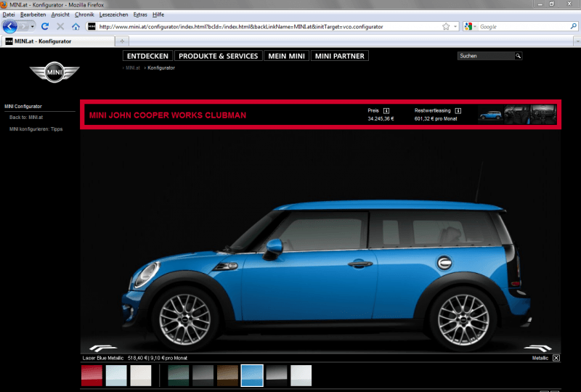Reload the page with the refresh icon
This screenshot has width=581, height=392.
click(45, 26)
